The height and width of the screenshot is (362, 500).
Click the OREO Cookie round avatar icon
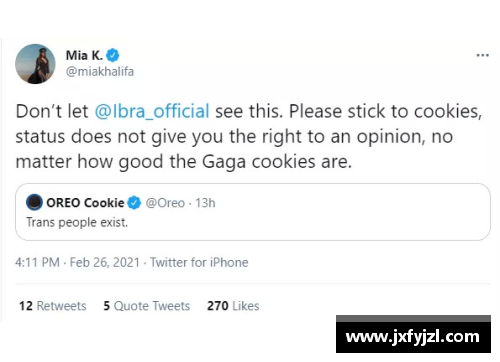coord(34,202)
